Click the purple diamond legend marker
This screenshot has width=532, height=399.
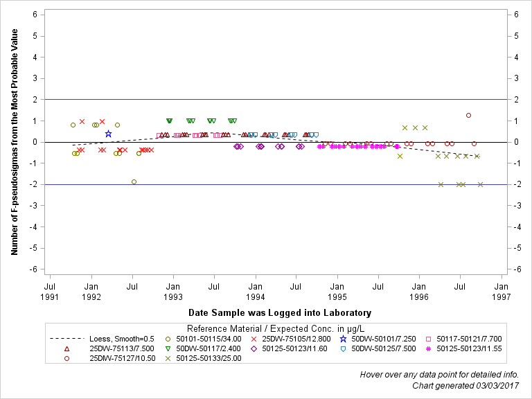click(x=254, y=349)
